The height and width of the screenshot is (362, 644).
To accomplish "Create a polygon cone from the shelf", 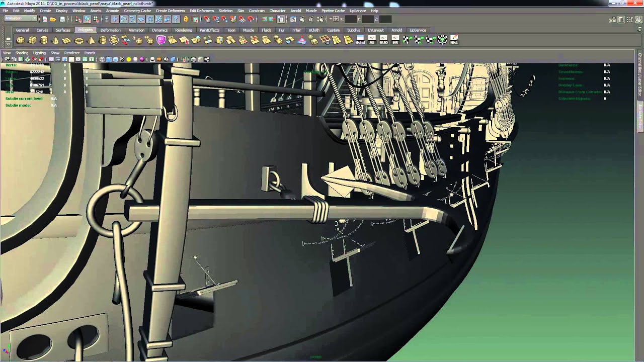I will point(55,40).
